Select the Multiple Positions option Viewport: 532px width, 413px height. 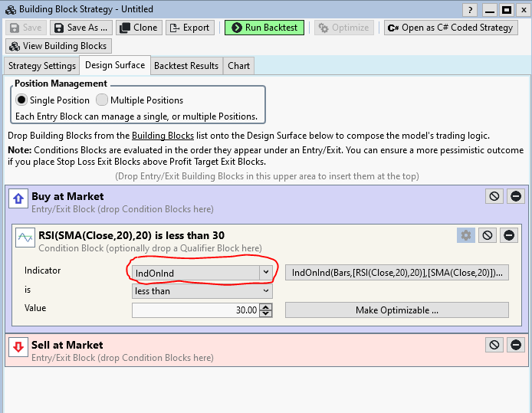click(x=102, y=100)
